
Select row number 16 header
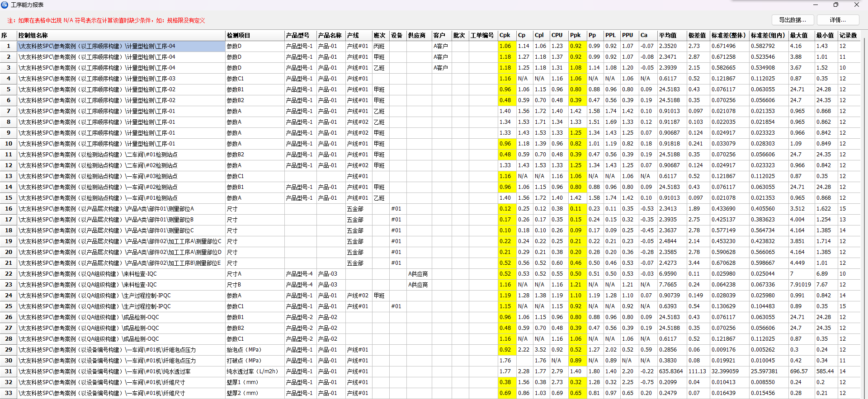(8, 209)
